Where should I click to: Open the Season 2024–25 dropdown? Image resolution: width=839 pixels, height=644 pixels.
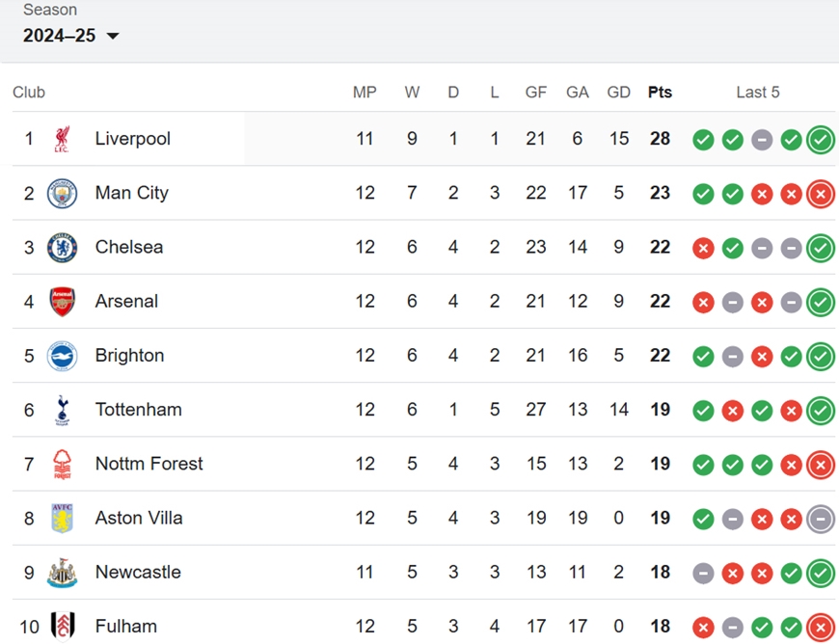pyautogui.click(x=70, y=36)
